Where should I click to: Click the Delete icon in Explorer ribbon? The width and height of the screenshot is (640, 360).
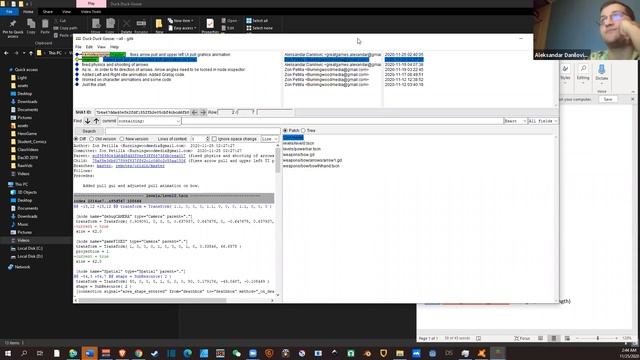[126, 26]
